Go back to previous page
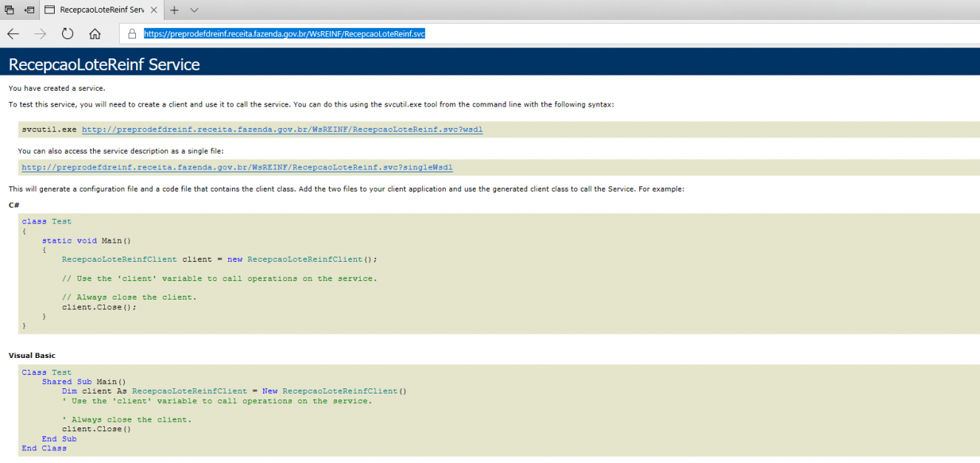980x463 pixels. point(13,34)
